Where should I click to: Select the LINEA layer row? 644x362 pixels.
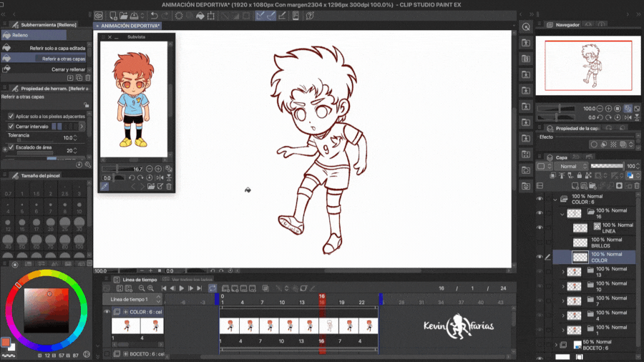594,228
